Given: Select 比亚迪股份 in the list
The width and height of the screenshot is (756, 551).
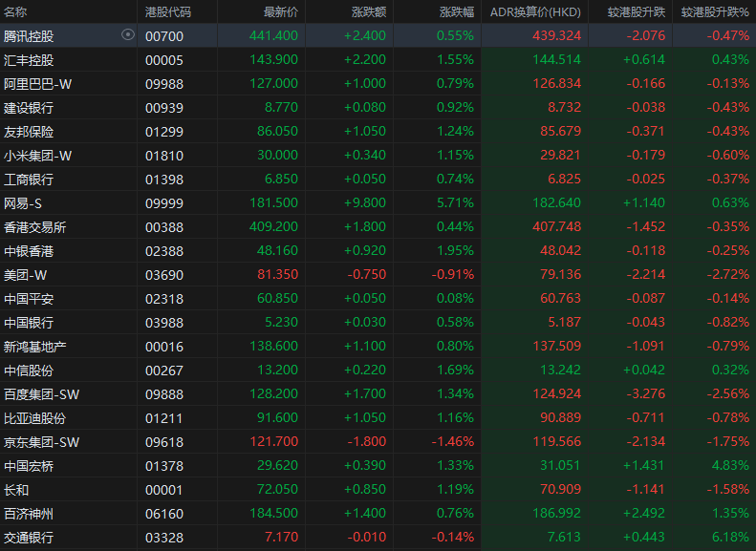Looking at the screenshot, I should [35, 418].
